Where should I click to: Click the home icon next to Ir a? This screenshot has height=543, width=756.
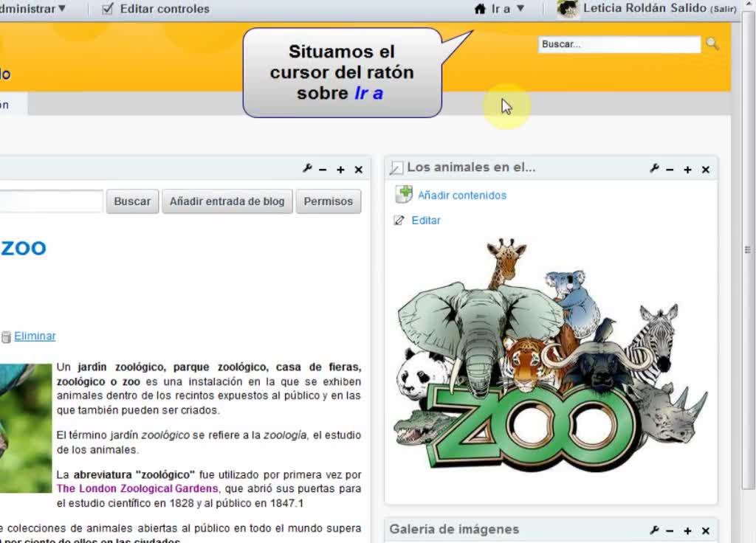coord(480,9)
